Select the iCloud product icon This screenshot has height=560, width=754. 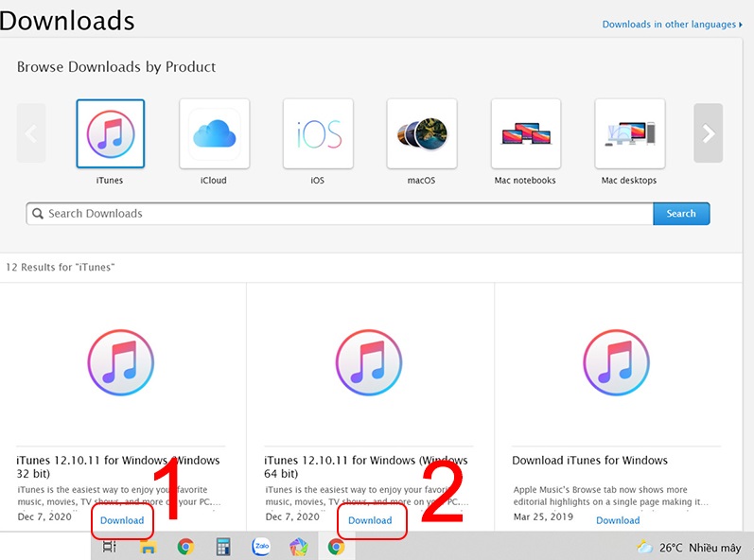(214, 134)
